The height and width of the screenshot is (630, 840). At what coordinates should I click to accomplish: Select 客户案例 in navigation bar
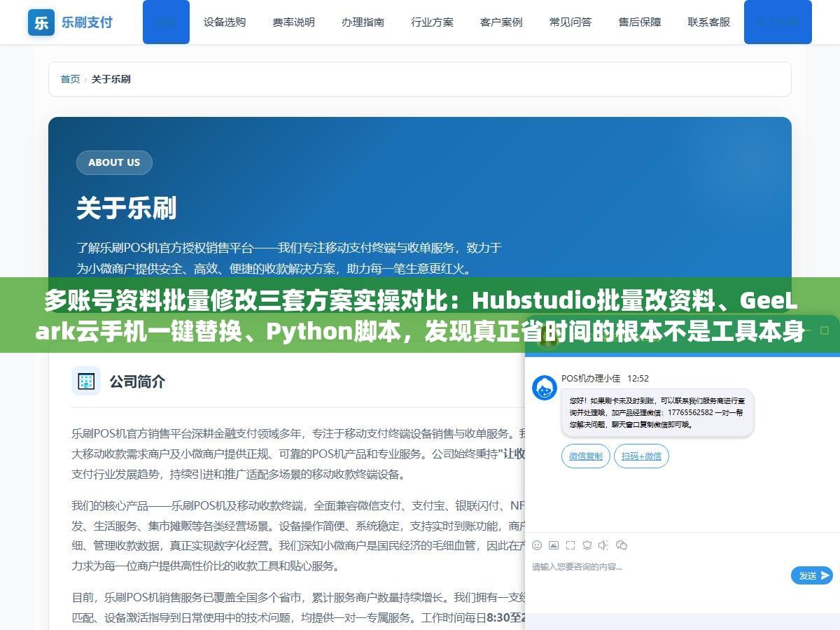[x=501, y=22]
